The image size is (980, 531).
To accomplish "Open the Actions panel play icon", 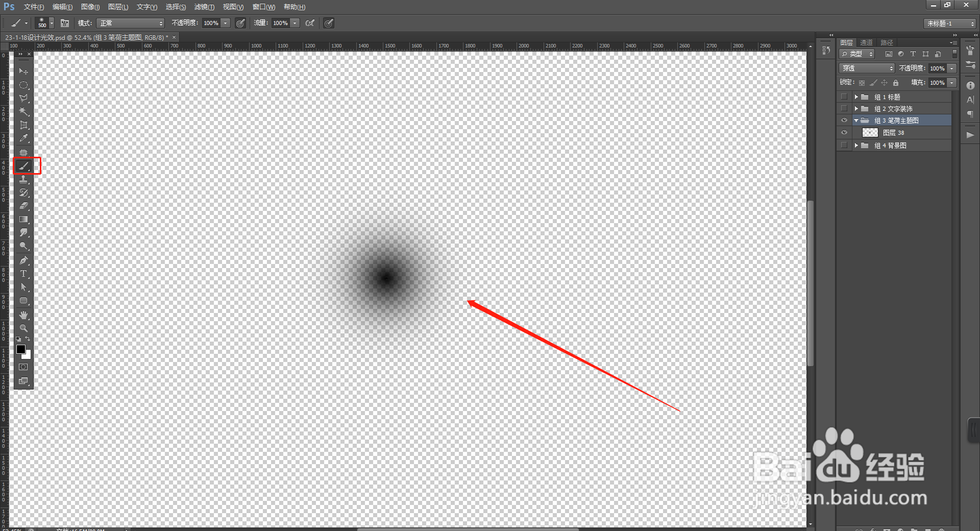I will pyautogui.click(x=970, y=135).
